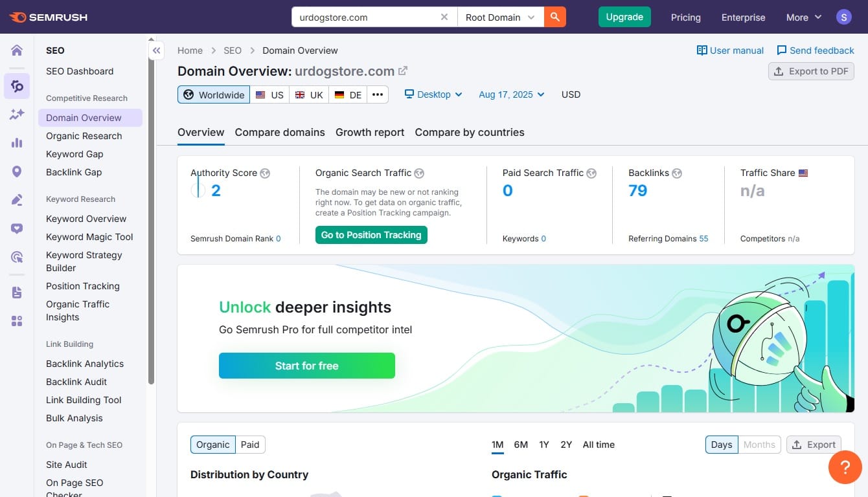This screenshot has height=497, width=868.
Task: Open the Aug 17, 2025 date picker
Action: click(511, 94)
